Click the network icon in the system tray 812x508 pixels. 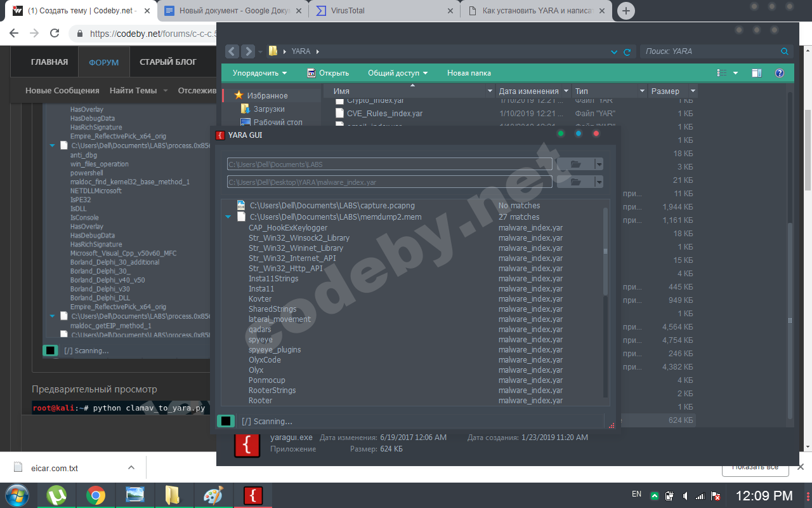coord(700,495)
